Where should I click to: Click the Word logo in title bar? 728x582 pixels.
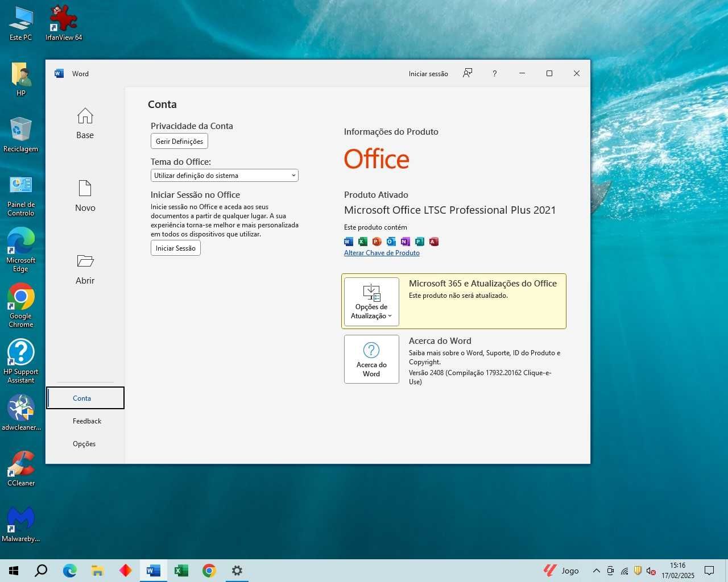coord(59,73)
